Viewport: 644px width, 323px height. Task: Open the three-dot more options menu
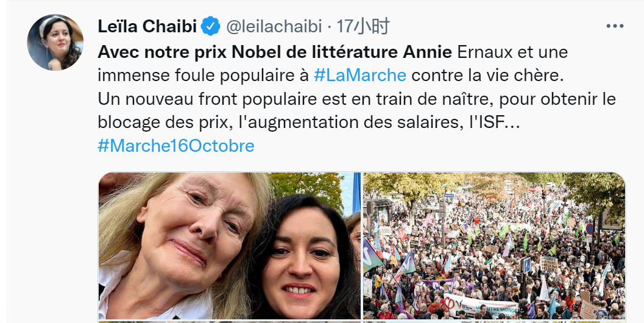[615, 26]
